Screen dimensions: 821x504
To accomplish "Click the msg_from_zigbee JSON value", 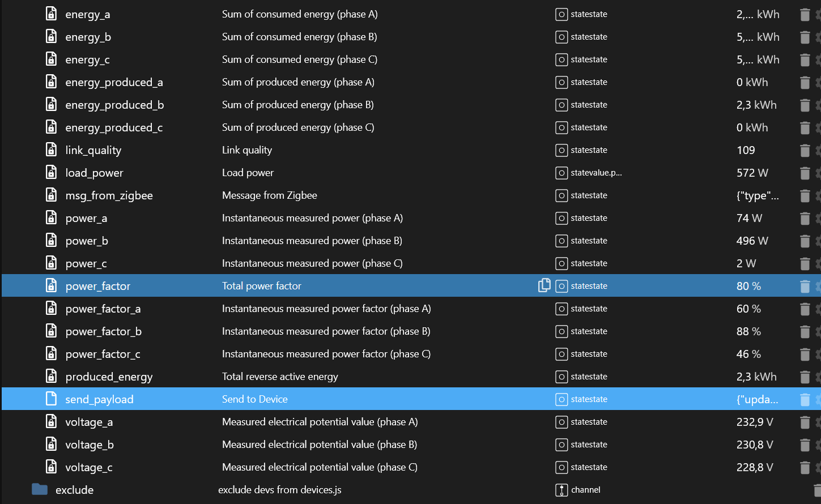I will [x=758, y=195].
